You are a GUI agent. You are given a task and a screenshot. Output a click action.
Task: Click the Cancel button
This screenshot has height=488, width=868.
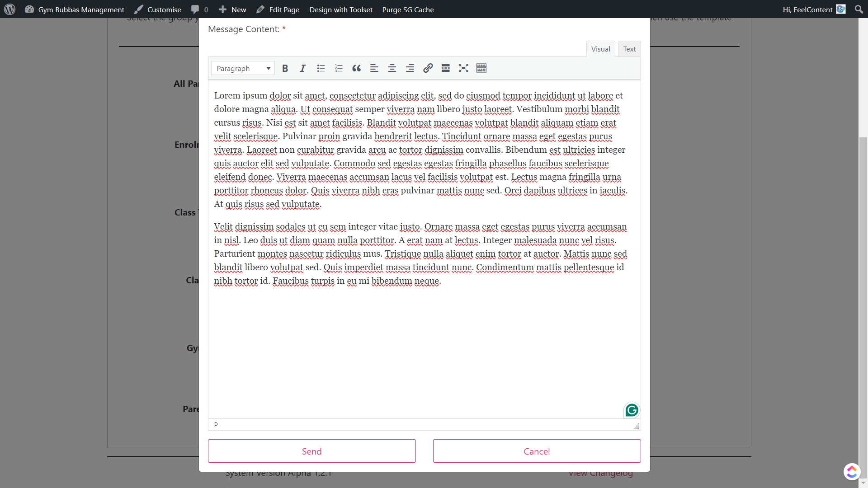[x=537, y=451]
